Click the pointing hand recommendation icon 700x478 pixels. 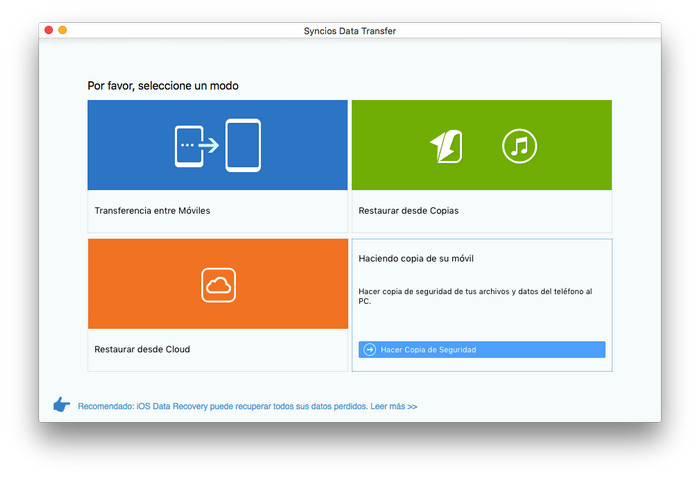coord(61,405)
